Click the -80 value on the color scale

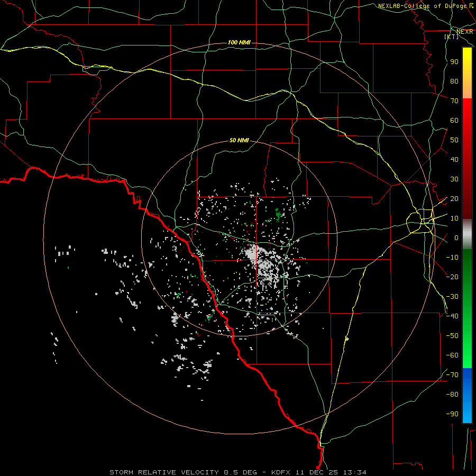point(452,395)
